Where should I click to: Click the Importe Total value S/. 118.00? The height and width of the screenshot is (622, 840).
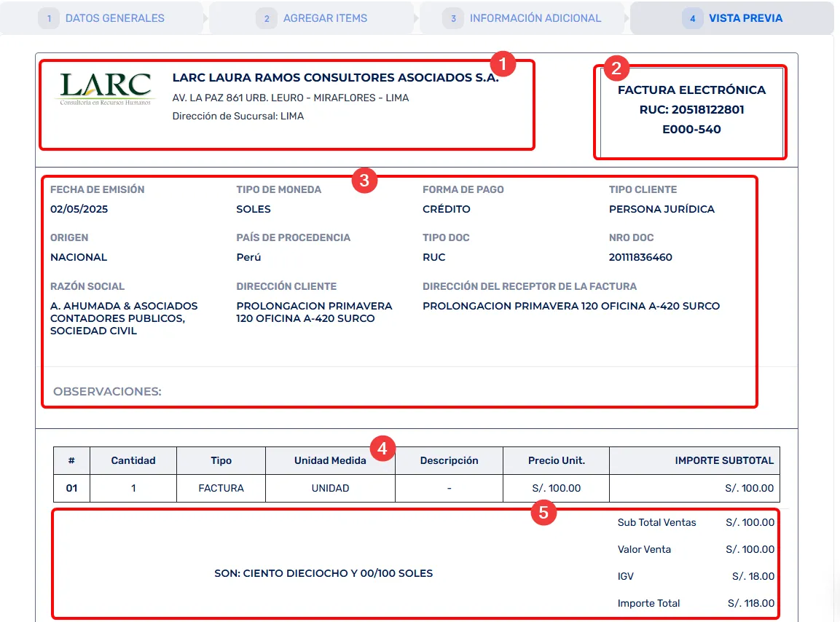[751, 603]
